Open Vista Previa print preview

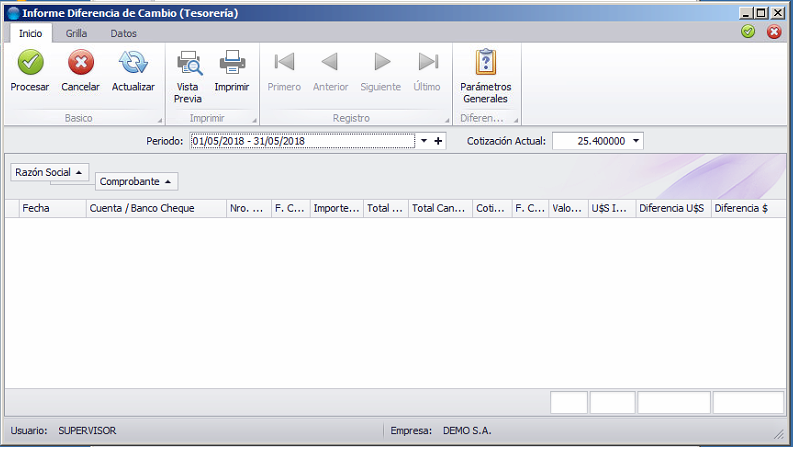tap(189, 63)
